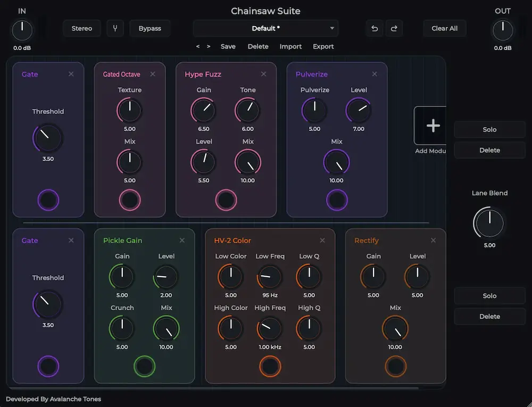Click the Gated Octave Texture knob

pyautogui.click(x=130, y=110)
